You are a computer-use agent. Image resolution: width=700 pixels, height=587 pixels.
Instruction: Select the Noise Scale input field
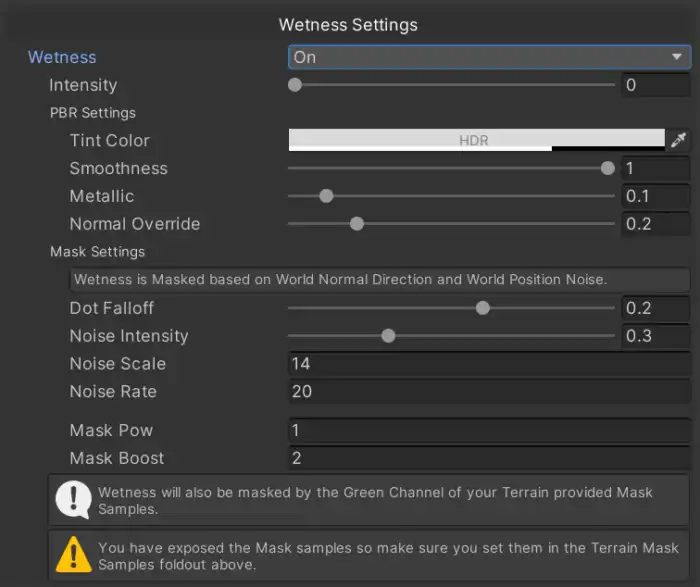(488, 364)
